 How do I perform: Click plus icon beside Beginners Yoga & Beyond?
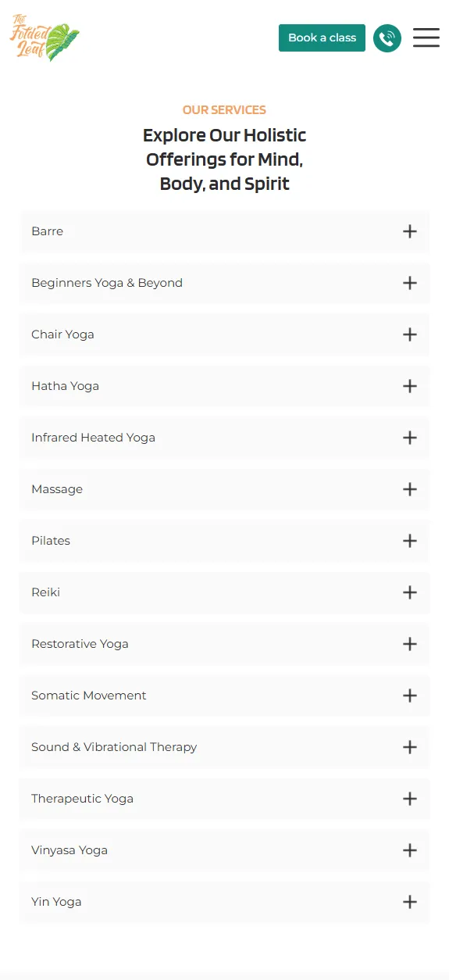(410, 283)
